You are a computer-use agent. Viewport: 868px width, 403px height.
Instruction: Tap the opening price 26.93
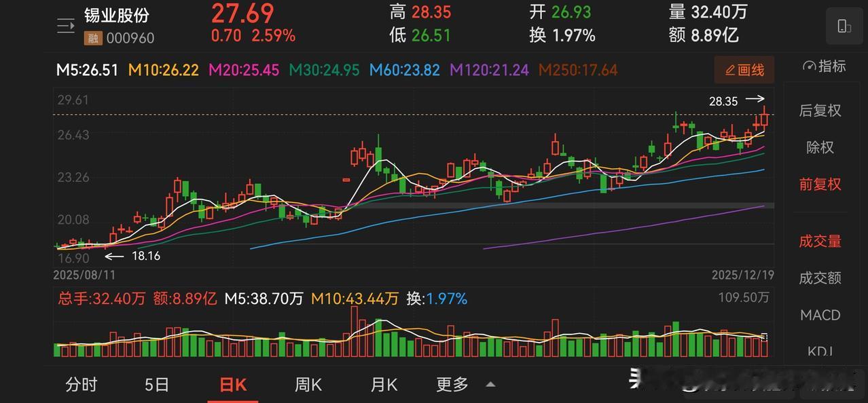point(571,12)
